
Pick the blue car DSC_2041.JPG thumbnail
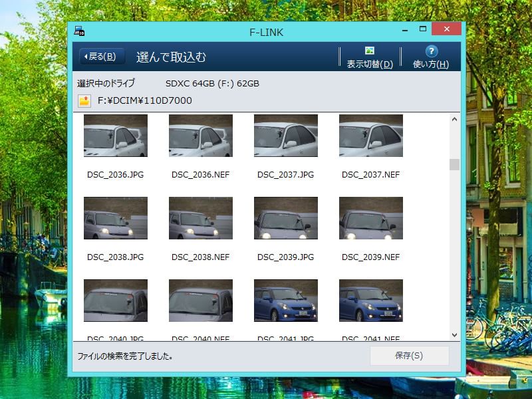coord(285,301)
